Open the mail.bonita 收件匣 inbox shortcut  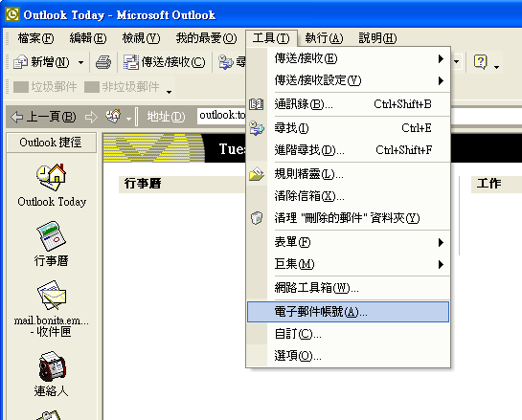52,296
